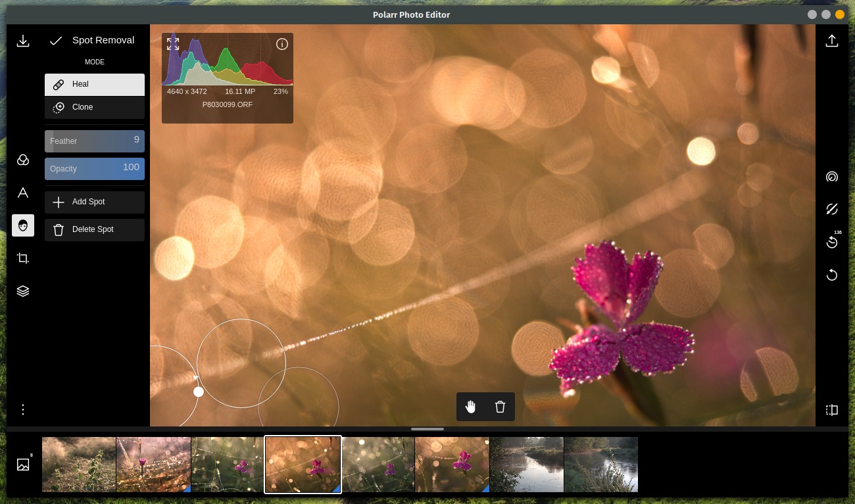Click the heal spot handle dot

[199, 392]
